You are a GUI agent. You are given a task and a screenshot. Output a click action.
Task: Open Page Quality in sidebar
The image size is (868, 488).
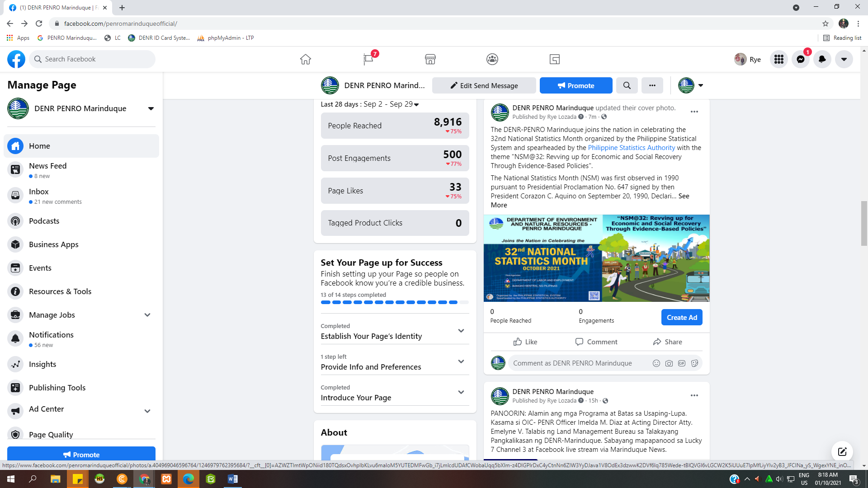pyautogui.click(x=81, y=434)
